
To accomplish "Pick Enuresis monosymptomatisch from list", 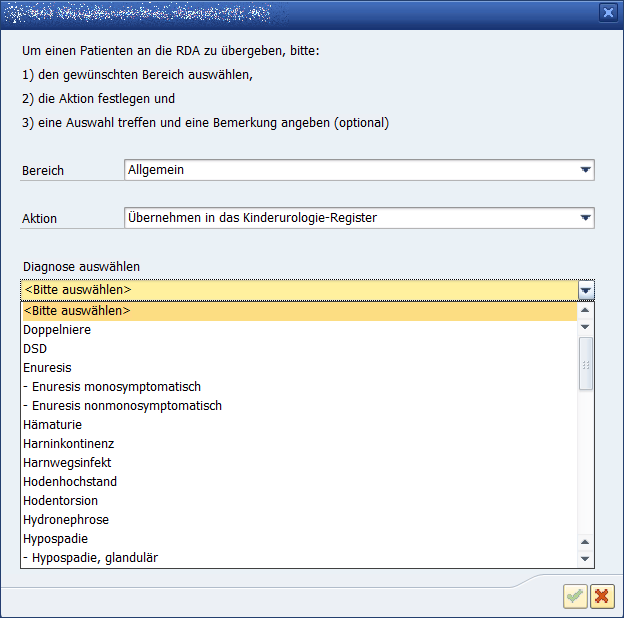I will point(112,387).
